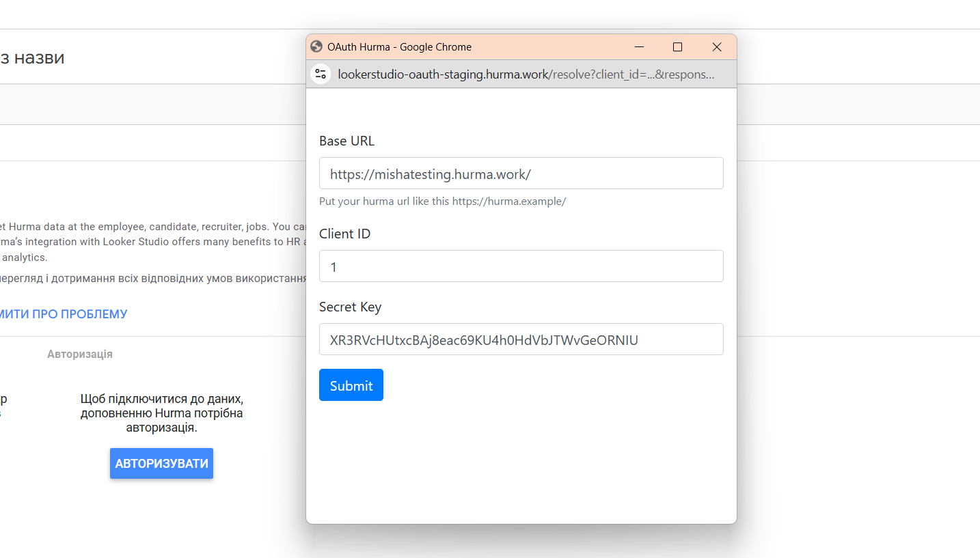Select the Secret Key input field
980x558 pixels.
pyautogui.click(x=521, y=339)
